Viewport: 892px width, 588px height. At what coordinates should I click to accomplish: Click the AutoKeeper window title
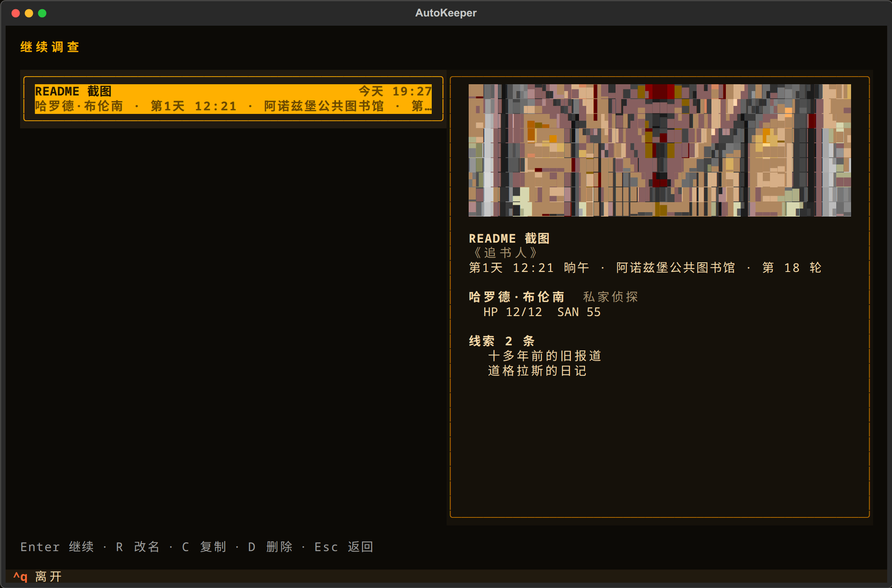click(x=446, y=13)
